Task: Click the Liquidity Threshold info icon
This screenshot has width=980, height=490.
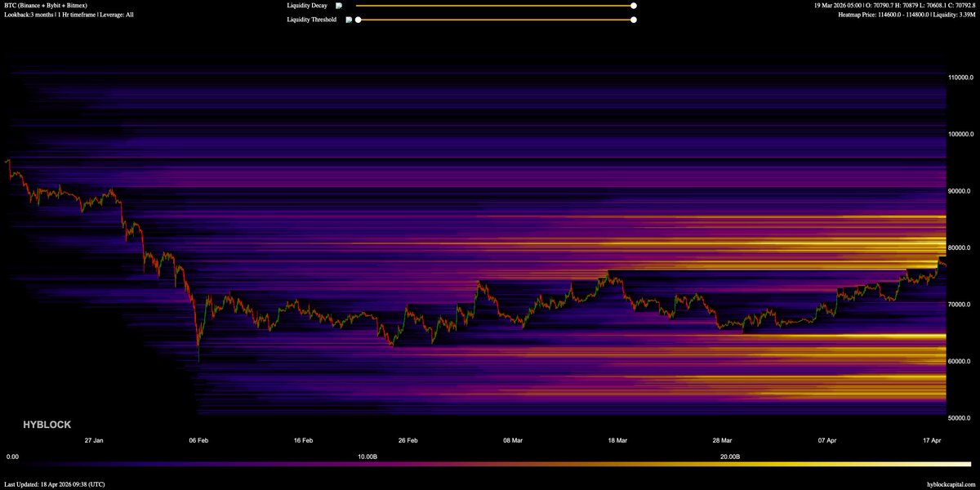Action: click(349, 20)
